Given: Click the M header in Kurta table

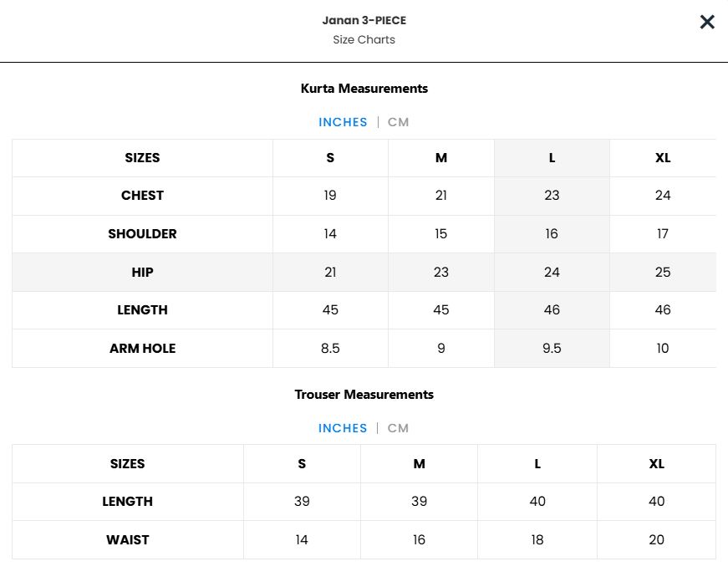Looking at the screenshot, I should pos(441,158).
